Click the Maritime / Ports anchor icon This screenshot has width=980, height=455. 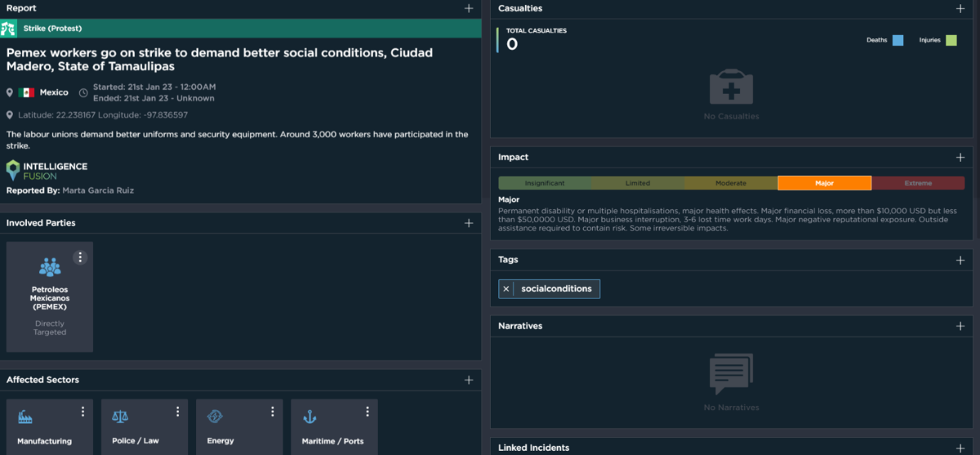(310, 417)
